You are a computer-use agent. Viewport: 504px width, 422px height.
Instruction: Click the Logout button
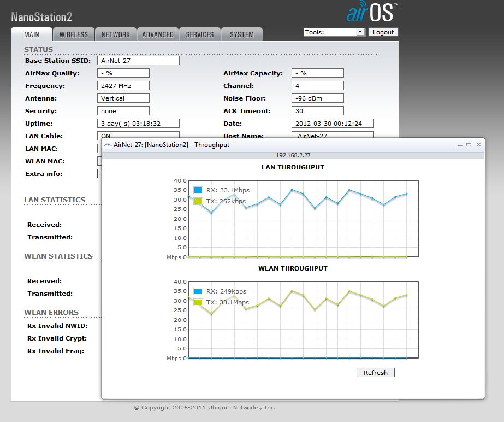(383, 32)
